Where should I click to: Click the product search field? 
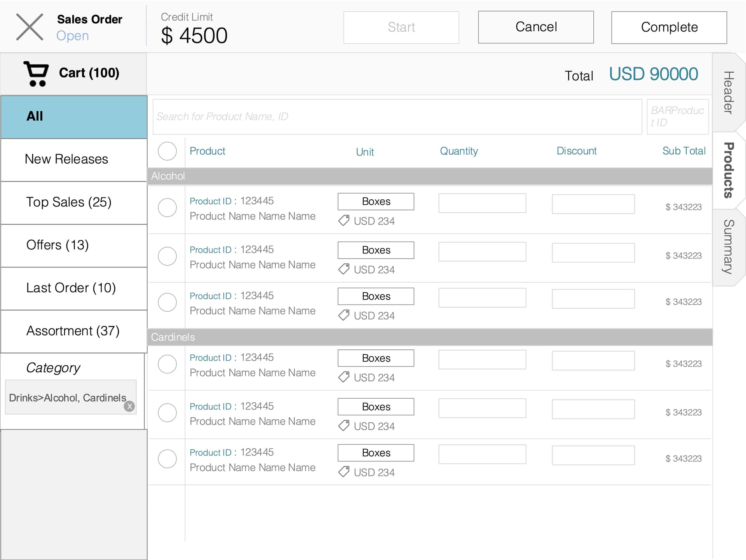click(x=397, y=116)
